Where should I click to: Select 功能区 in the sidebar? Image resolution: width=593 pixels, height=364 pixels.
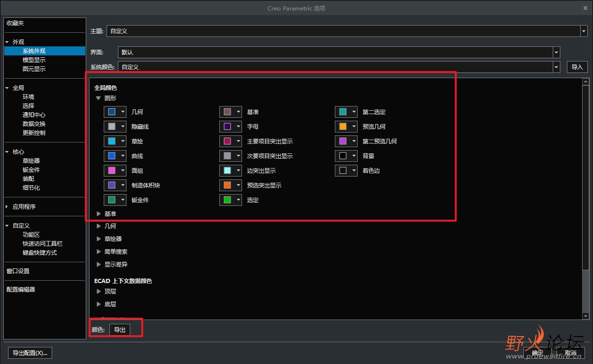31,235
